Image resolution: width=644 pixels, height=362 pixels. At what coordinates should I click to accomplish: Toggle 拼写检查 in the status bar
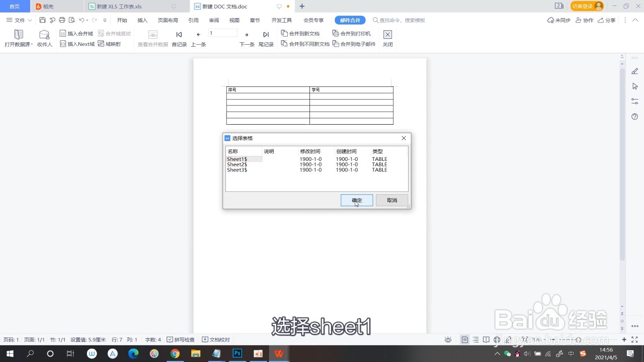click(x=180, y=339)
